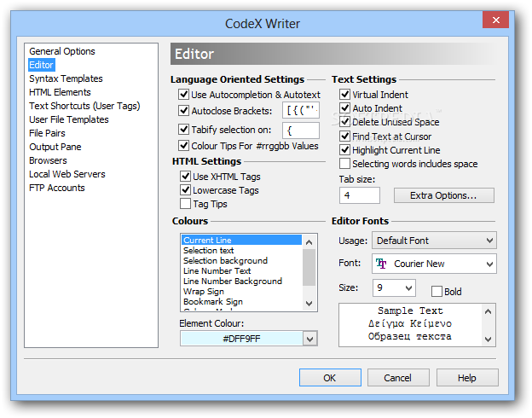The height and width of the screenshot is (418, 532).
Task: Click the Tabify selection text field
Action: (x=301, y=131)
